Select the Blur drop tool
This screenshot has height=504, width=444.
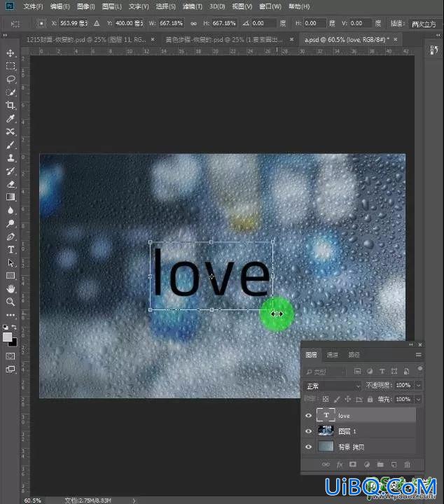[11, 210]
